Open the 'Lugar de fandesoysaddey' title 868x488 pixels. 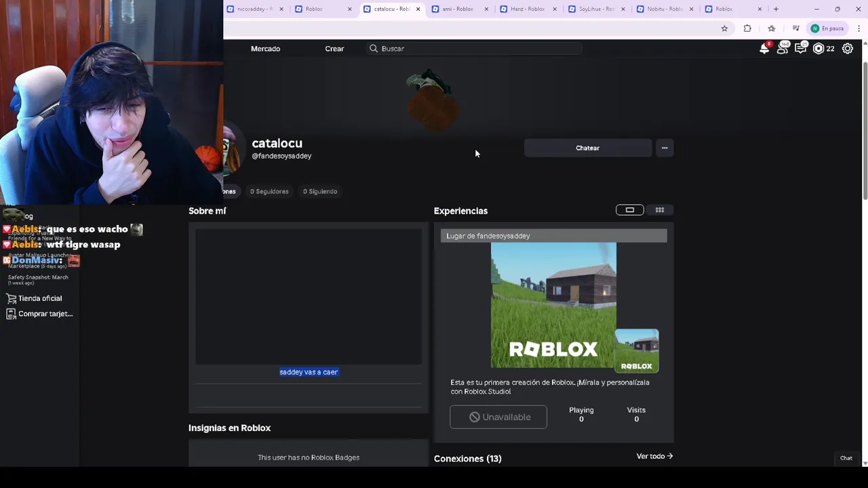coord(488,236)
